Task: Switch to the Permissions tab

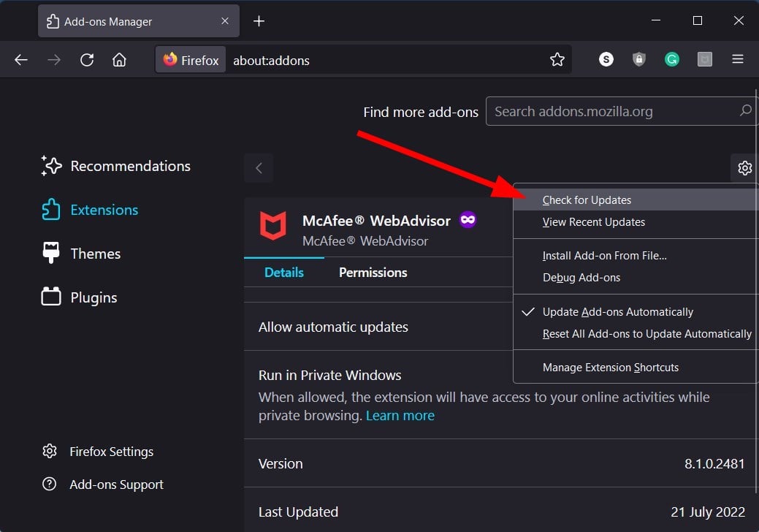Action: point(373,273)
